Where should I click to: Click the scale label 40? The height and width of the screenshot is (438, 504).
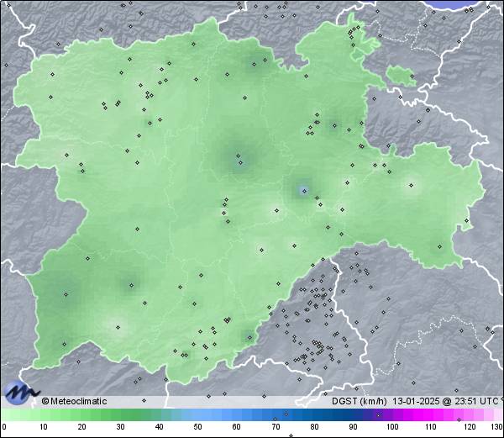point(159,427)
